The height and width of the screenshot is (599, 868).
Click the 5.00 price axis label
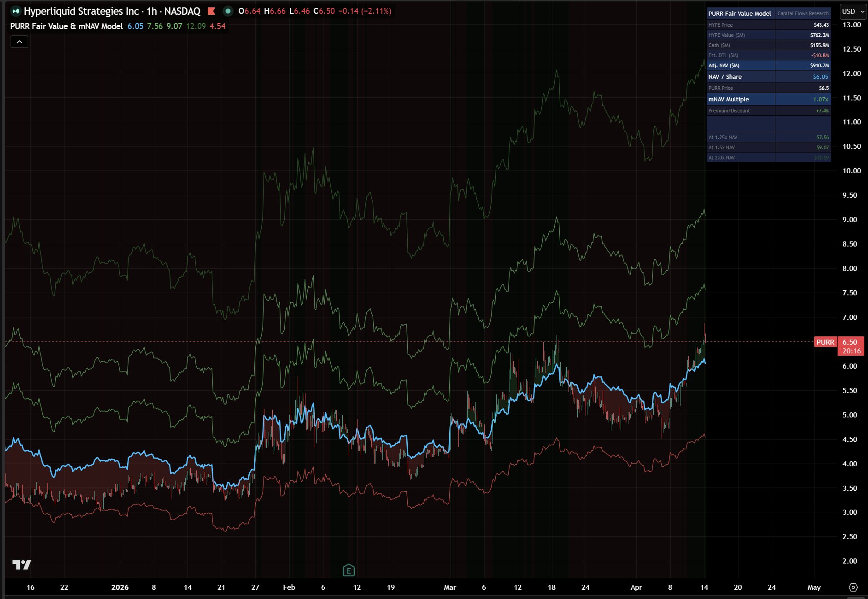[x=850, y=415]
